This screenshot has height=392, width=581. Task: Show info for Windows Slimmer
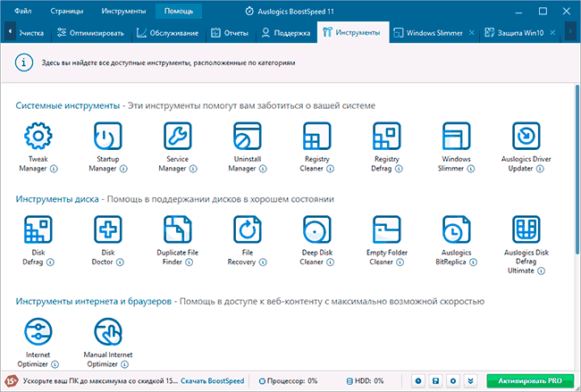(x=470, y=169)
